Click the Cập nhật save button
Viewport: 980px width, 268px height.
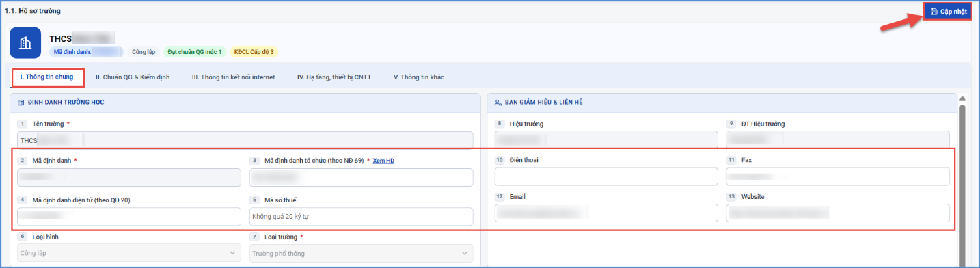coord(947,12)
